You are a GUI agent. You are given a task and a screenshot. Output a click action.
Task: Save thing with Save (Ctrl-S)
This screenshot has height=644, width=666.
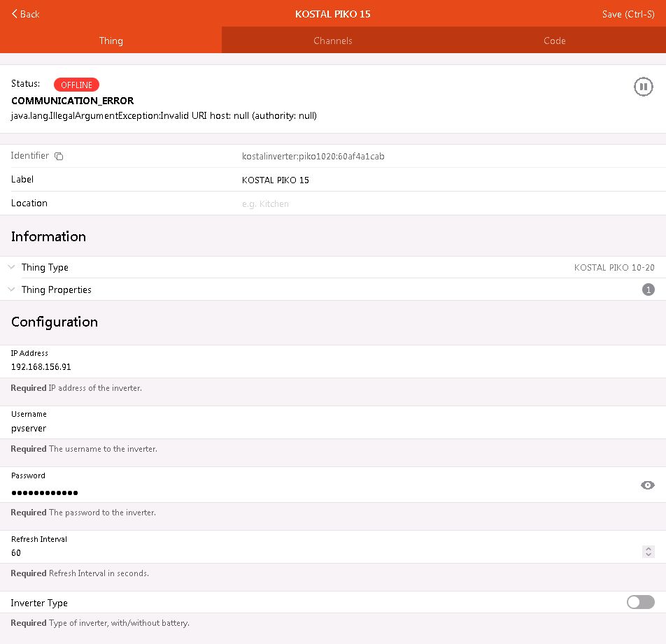[628, 14]
